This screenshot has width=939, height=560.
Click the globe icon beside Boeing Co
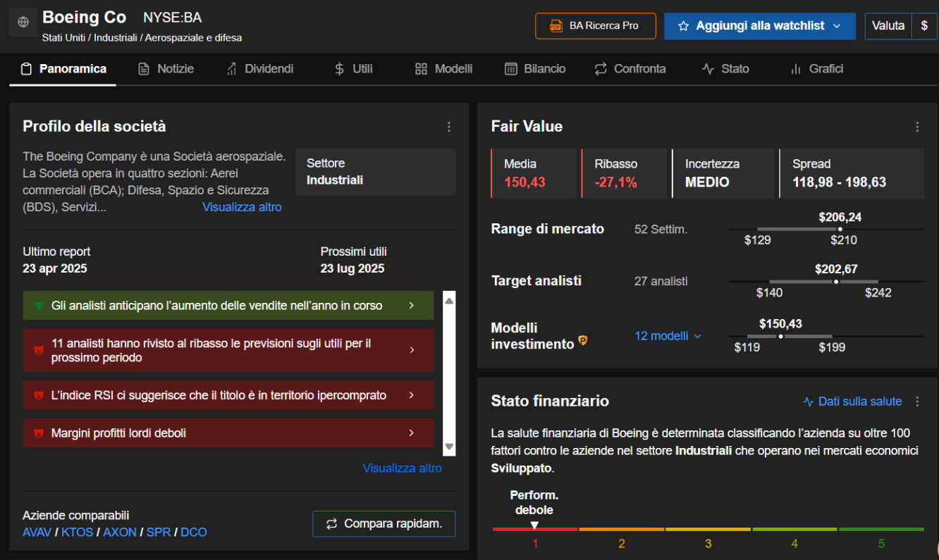23,23
